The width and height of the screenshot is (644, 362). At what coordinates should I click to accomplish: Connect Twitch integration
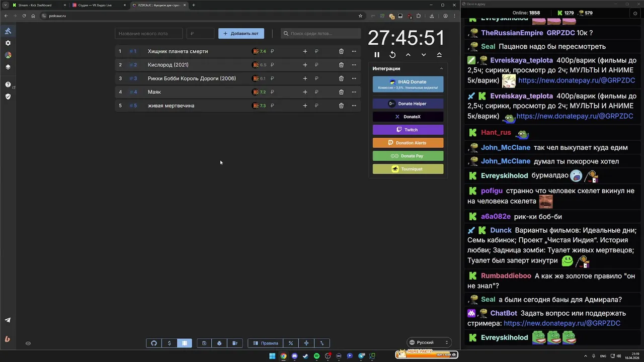pos(408,130)
